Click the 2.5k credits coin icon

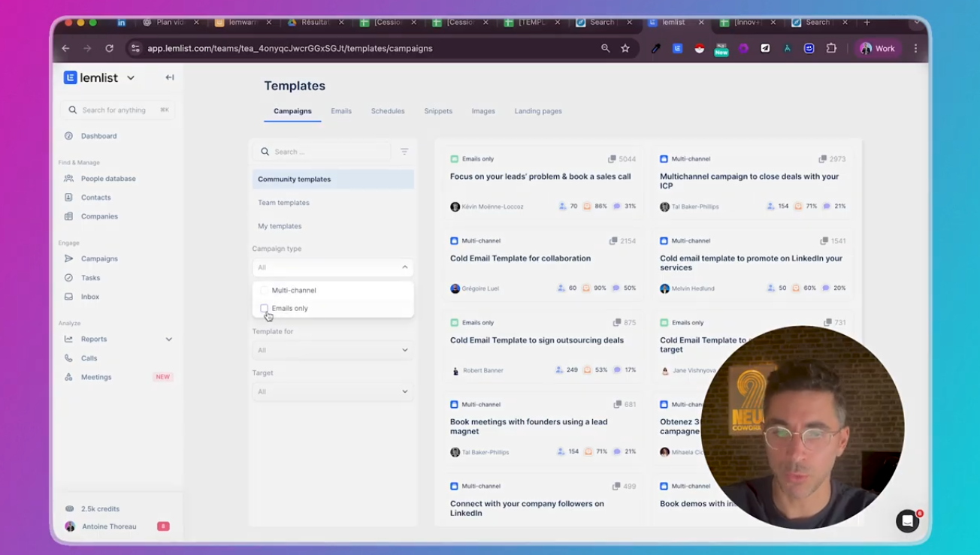pyautogui.click(x=70, y=508)
